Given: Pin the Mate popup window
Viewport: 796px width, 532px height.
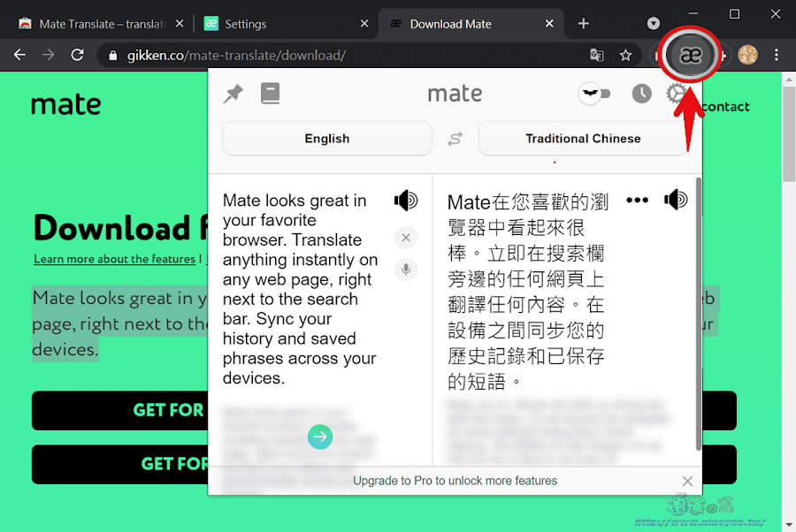Looking at the screenshot, I should pos(233,94).
